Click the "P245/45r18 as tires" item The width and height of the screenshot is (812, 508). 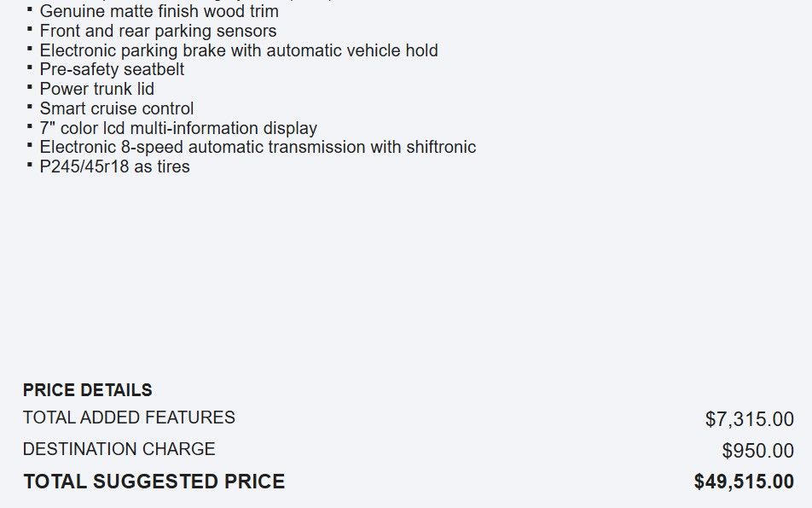pos(114,166)
